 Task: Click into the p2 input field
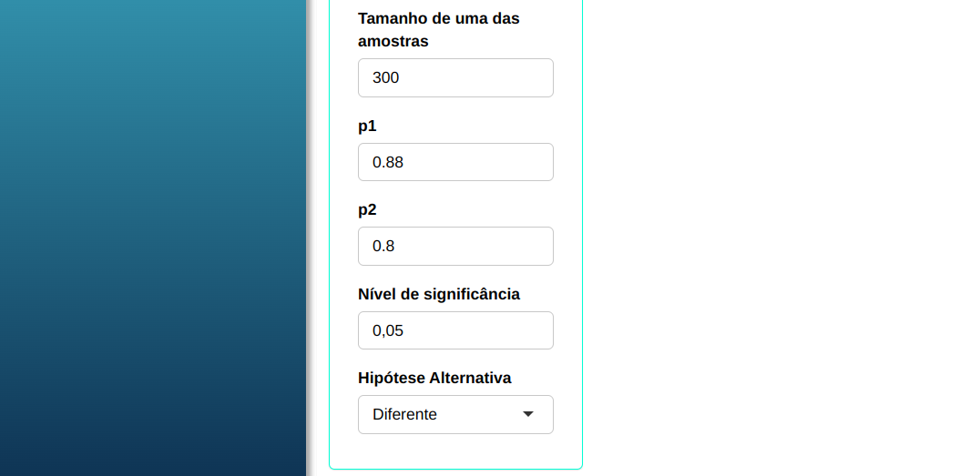tap(455, 247)
